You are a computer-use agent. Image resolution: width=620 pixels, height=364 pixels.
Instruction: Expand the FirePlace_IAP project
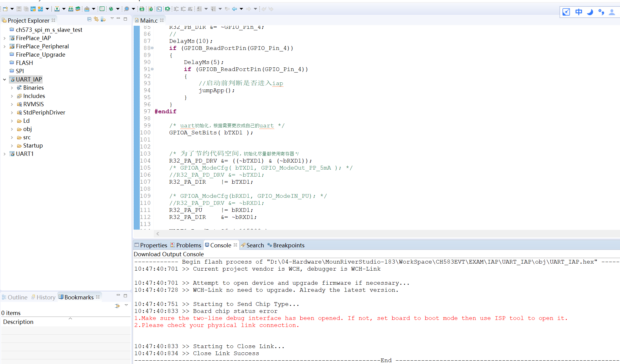click(x=4, y=38)
